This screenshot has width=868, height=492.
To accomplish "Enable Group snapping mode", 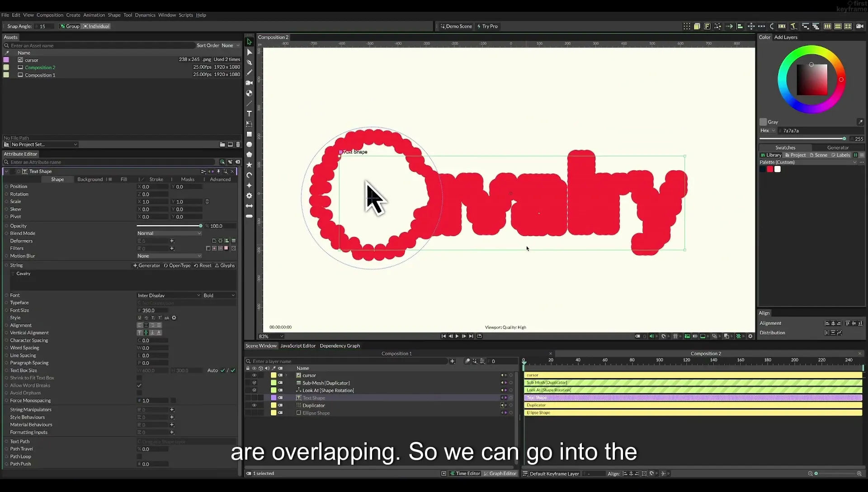I will click(x=70, y=26).
